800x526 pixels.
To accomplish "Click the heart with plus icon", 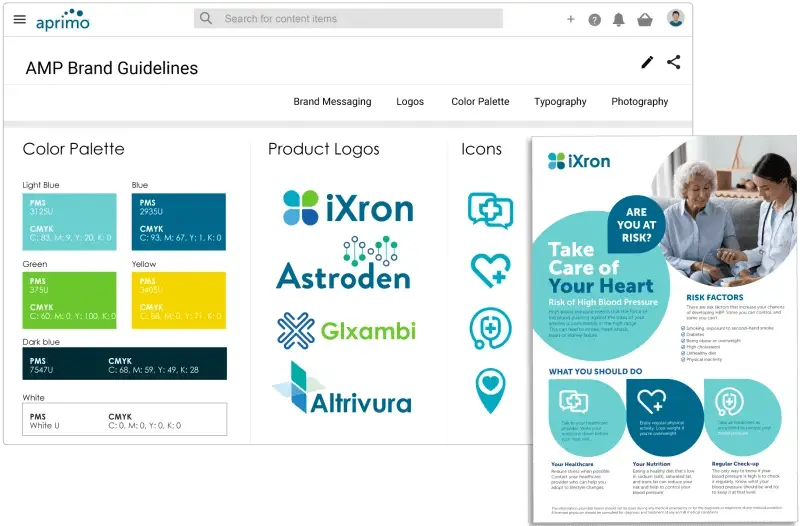I will (x=490, y=270).
